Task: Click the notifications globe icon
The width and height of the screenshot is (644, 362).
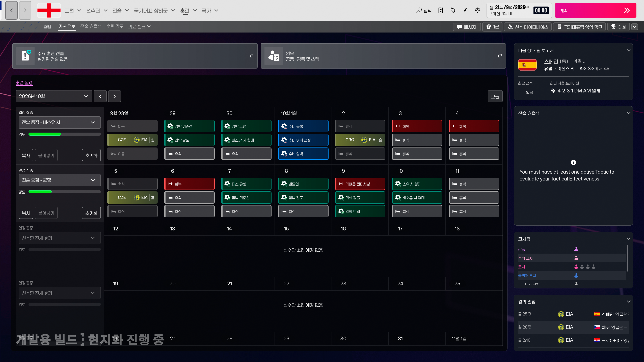Action: pos(453,10)
